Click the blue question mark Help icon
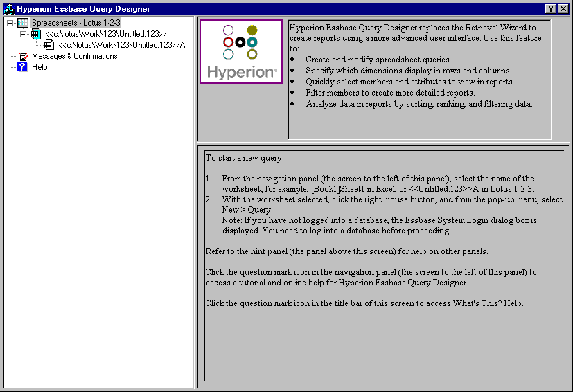This screenshot has height=392, width=573. coord(22,67)
